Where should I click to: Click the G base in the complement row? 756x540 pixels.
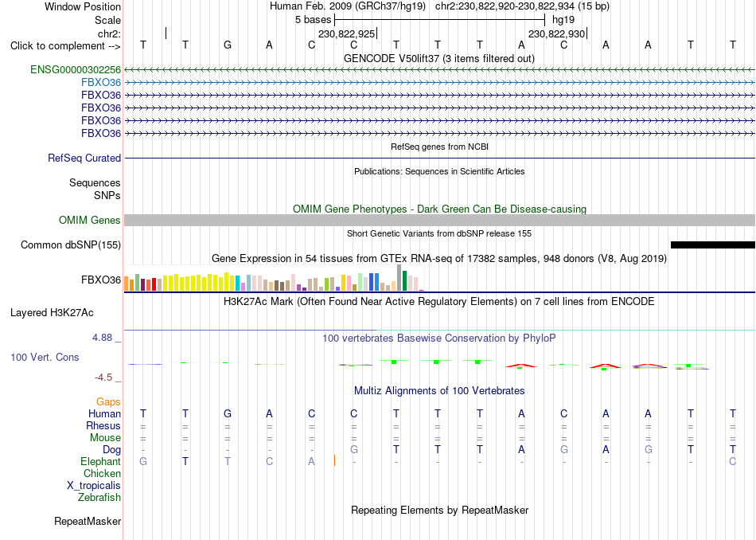pyautogui.click(x=228, y=45)
